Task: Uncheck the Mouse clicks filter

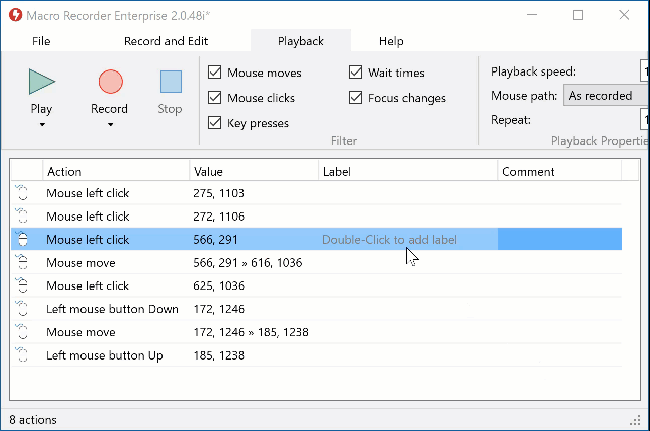Action: point(215,98)
